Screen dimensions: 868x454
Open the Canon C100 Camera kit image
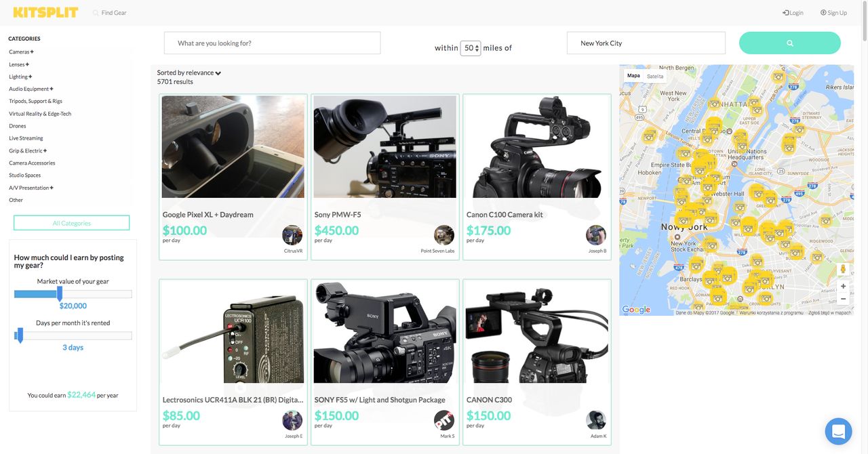[537, 146]
